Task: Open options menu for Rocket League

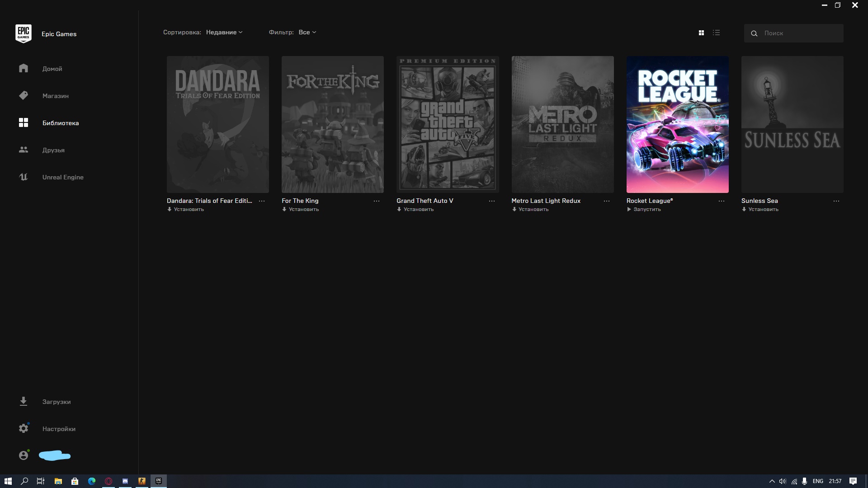Action: 722,201
